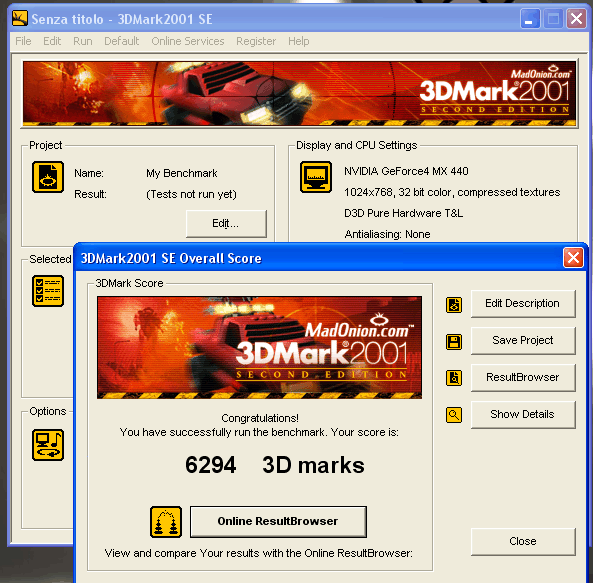
Task: Click the Congratulations! message text
Action: 260,418
